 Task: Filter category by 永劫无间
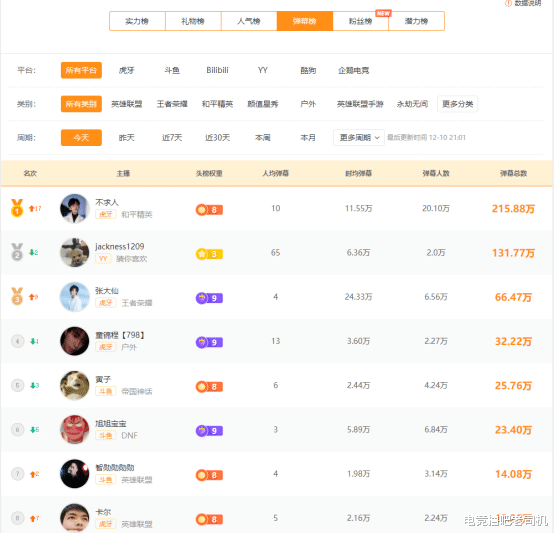(412, 104)
